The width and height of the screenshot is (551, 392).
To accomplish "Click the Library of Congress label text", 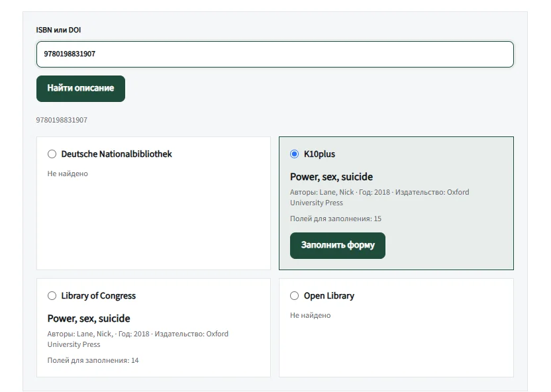I will tap(99, 296).
